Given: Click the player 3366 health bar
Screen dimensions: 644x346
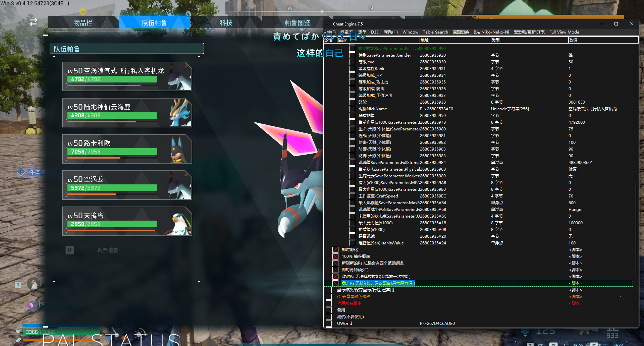Looking at the screenshot, I should point(61,332).
